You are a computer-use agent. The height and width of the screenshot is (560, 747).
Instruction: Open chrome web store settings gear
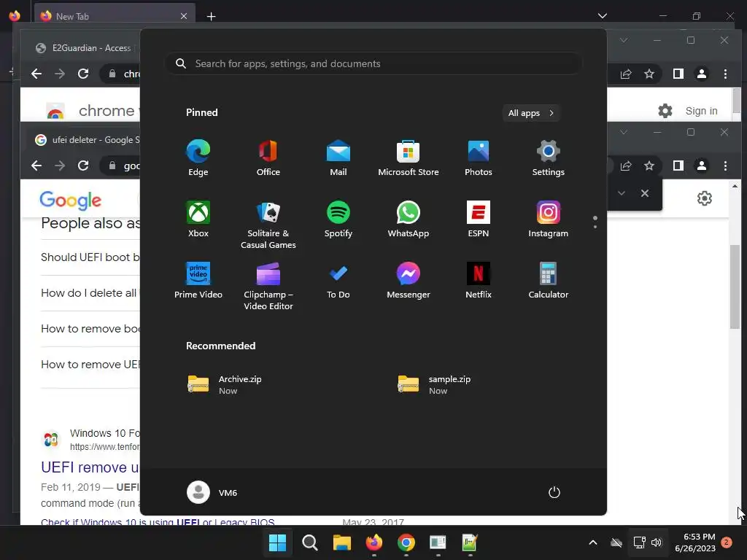click(x=665, y=111)
